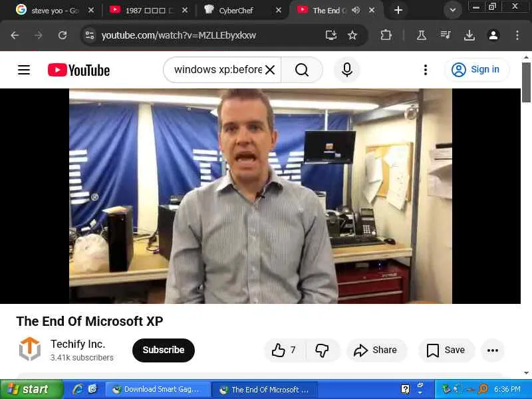
Task: Open the browser three-dot menu
Action: tap(517, 35)
